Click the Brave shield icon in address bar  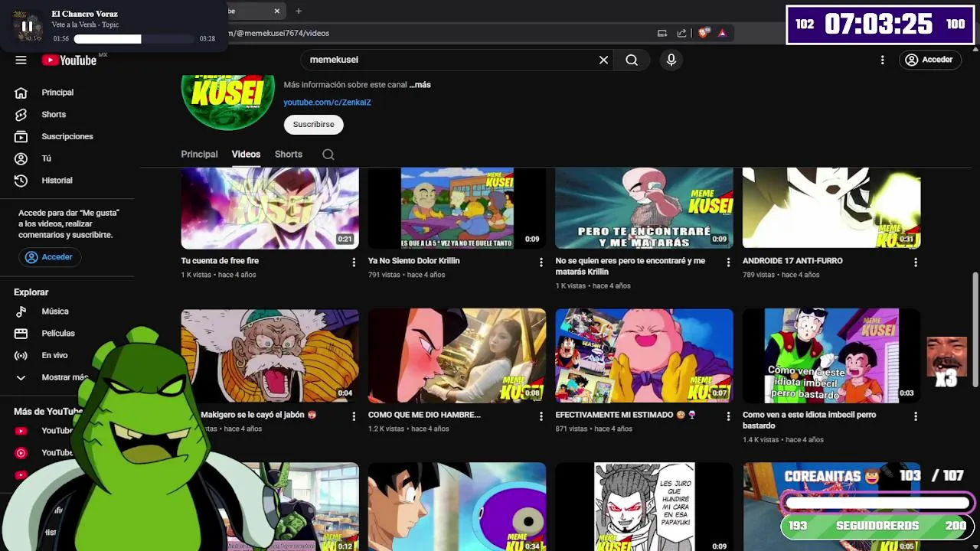pyautogui.click(x=704, y=33)
